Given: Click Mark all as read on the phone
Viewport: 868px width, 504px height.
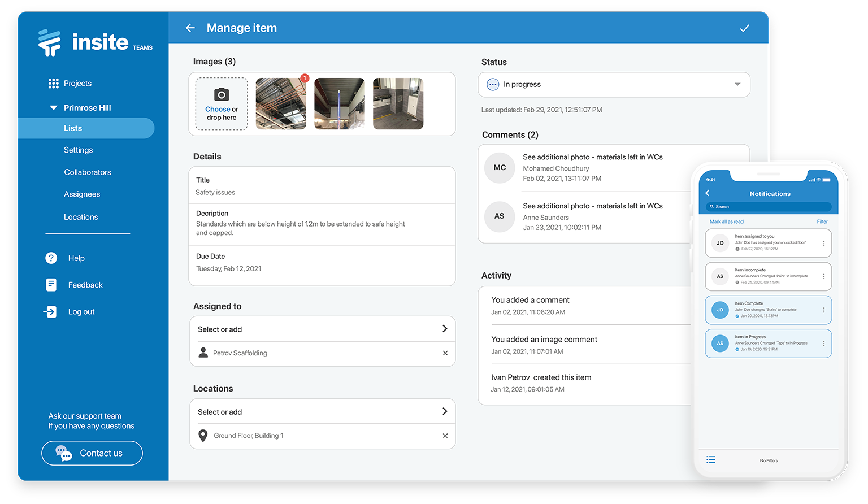Looking at the screenshot, I should [727, 221].
